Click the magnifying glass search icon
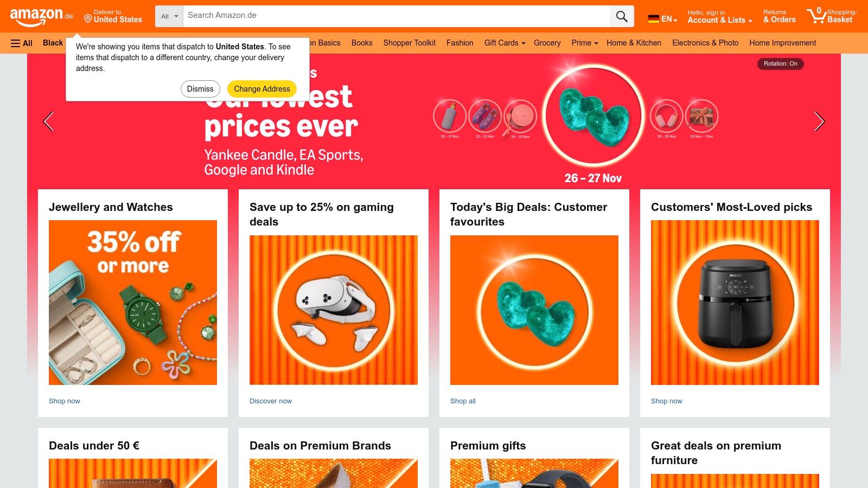Screen dimensions: 868x488 622,16
